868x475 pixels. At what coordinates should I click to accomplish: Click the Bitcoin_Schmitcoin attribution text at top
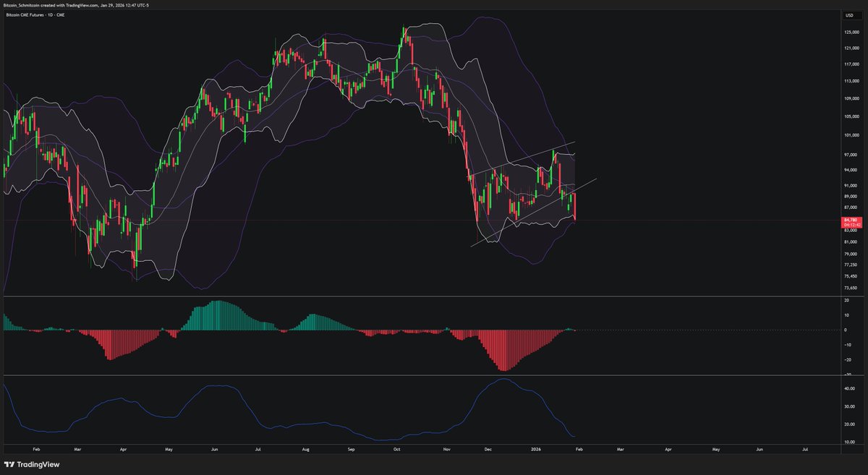[43, 4]
